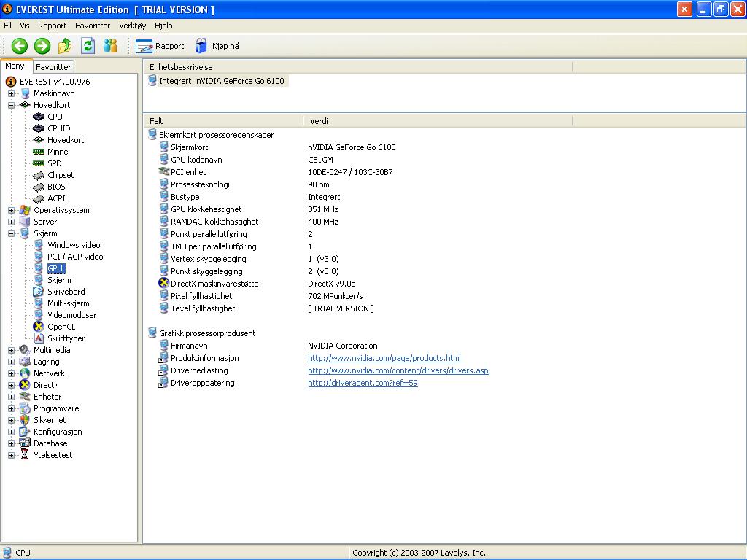Screen dimensions: 747x560
Task: Switch to the Favoritter tab
Action: click(53, 67)
